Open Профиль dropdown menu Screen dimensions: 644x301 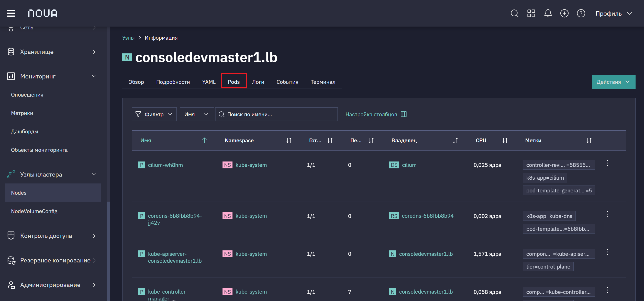pos(614,14)
